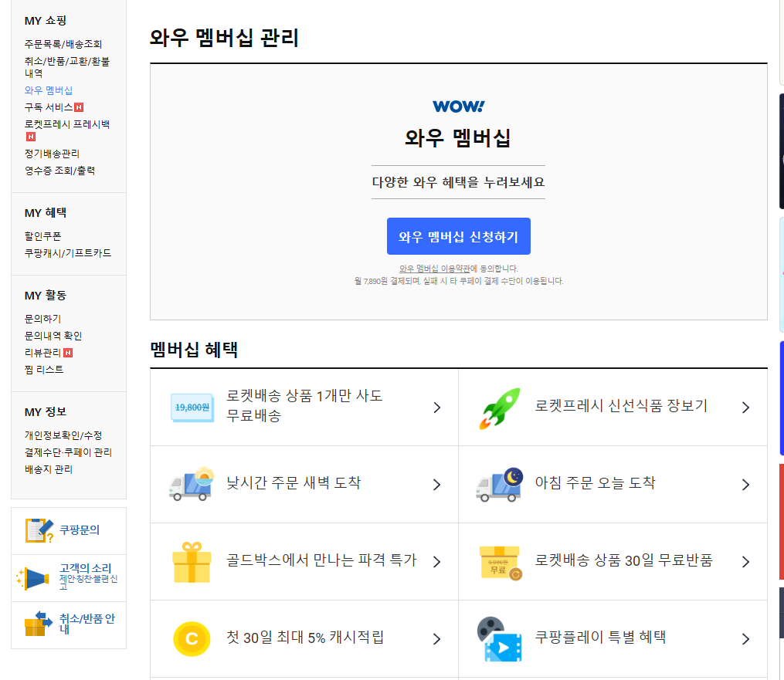Open 문의하기 under MY 활동

pyautogui.click(x=43, y=319)
